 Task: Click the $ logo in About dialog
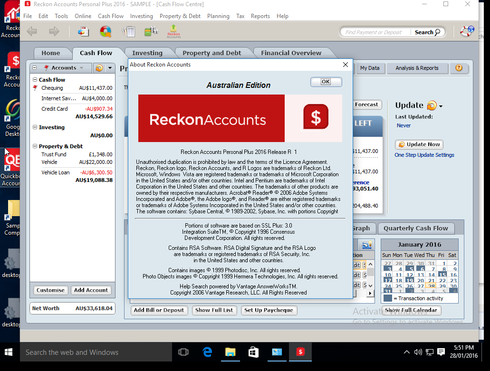click(315, 117)
